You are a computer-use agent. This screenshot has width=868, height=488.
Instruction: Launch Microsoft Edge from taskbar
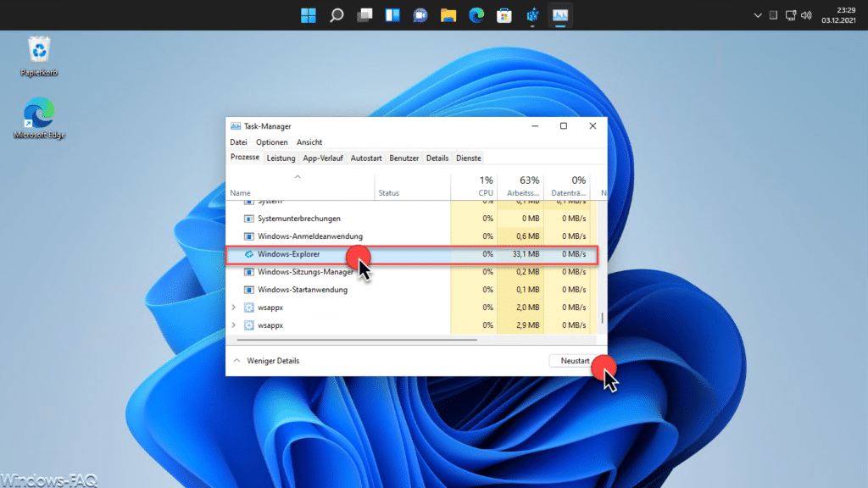click(x=476, y=15)
